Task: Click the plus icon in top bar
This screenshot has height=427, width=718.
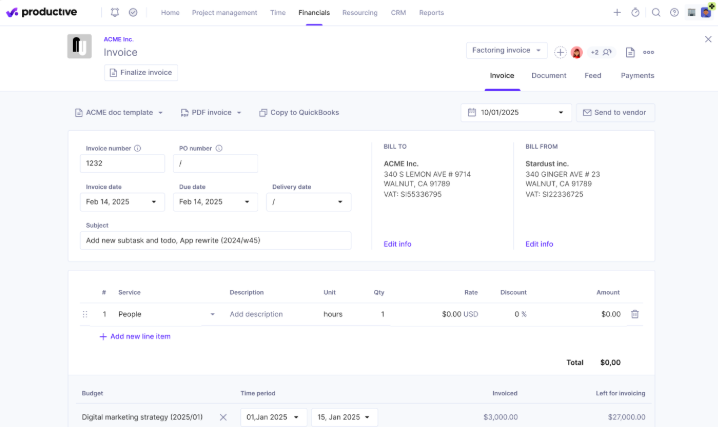Action: tap(617, 12)
